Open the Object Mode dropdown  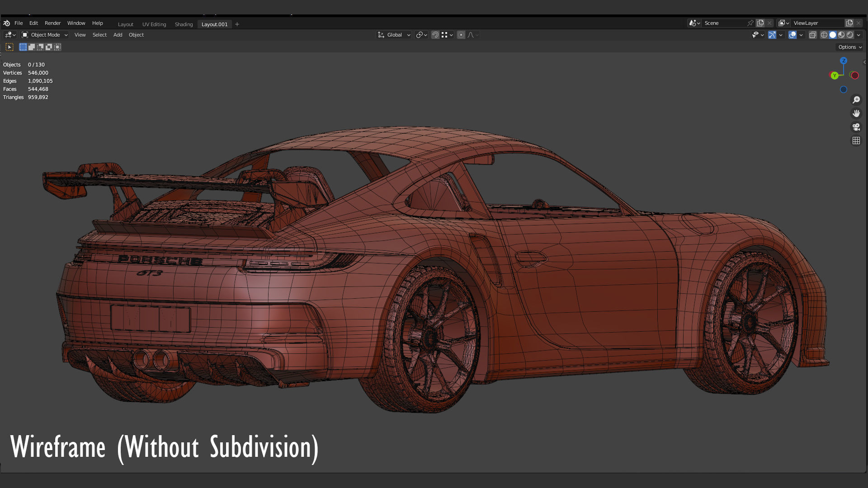(x=44, y=35)
